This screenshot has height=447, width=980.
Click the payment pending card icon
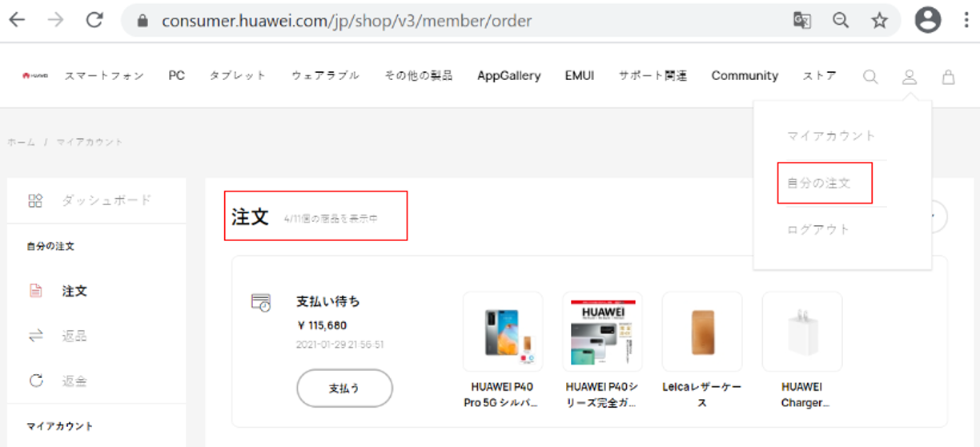[x=261, y=303]
